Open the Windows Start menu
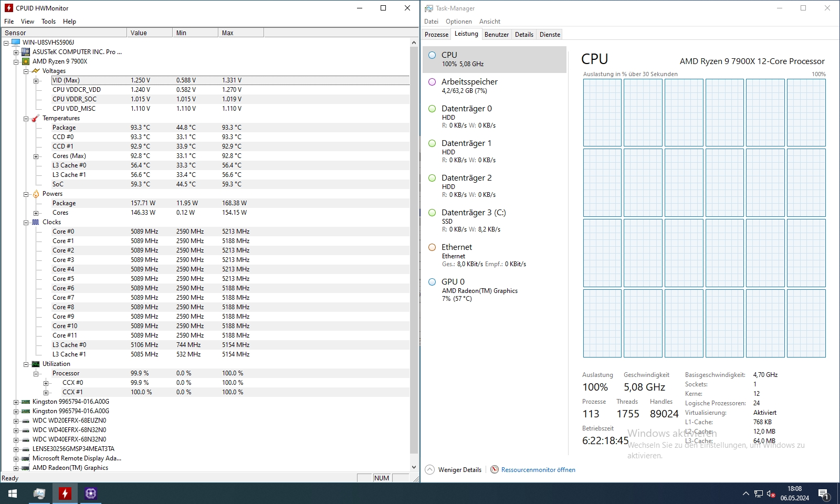The image size is (840, 504). click(x=13, y=493)
